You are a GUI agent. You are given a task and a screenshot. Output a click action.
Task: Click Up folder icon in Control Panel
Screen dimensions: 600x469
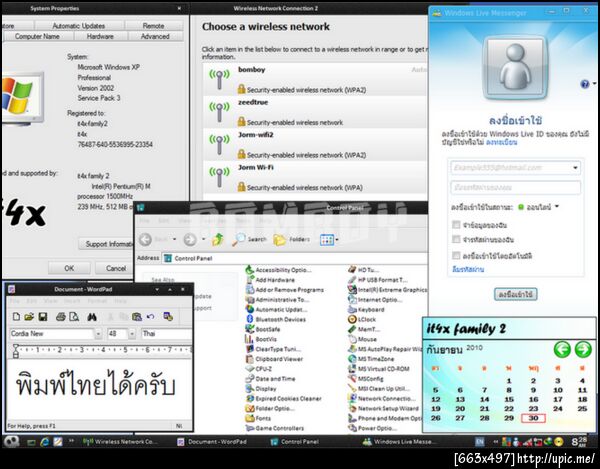pos(218,239)
